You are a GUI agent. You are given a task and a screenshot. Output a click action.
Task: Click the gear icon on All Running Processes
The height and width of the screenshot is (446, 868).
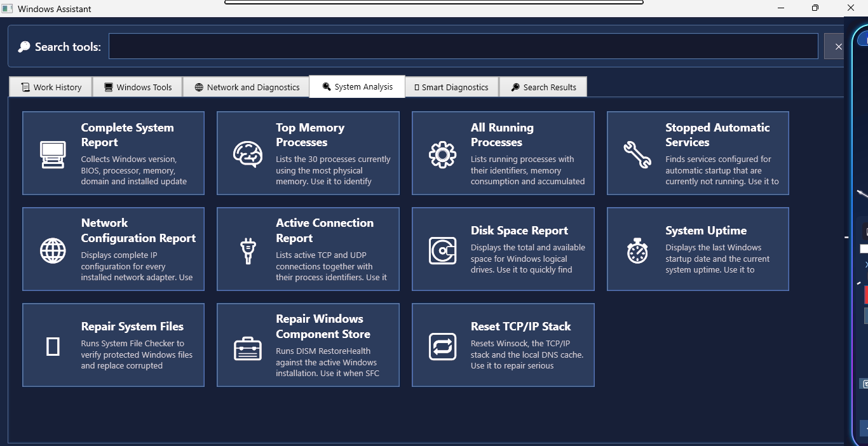click(x=443, y=154)
